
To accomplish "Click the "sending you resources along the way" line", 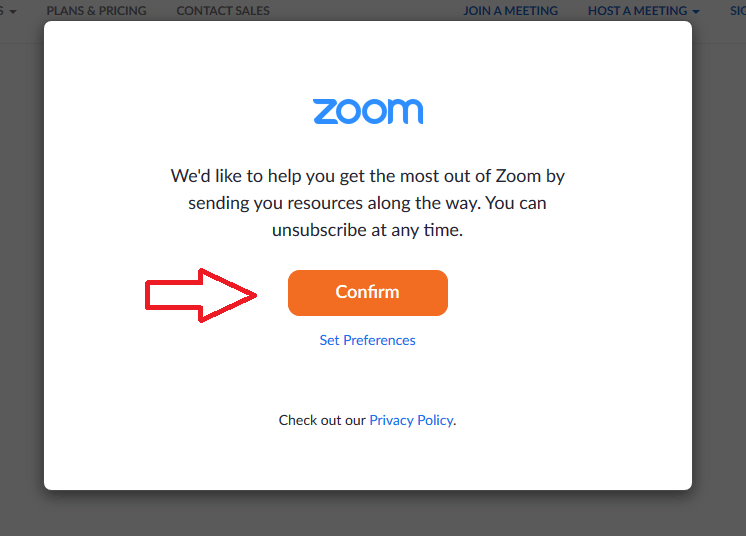I will [x=367, y=202].
